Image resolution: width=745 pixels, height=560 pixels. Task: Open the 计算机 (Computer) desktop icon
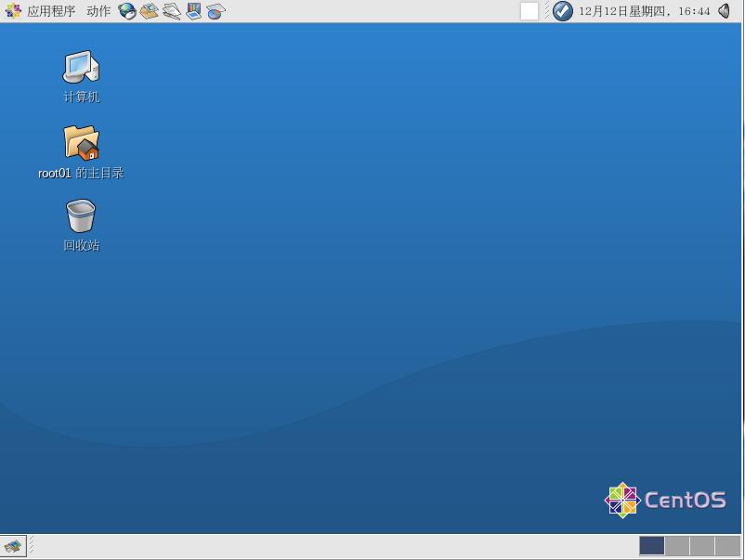81,68
